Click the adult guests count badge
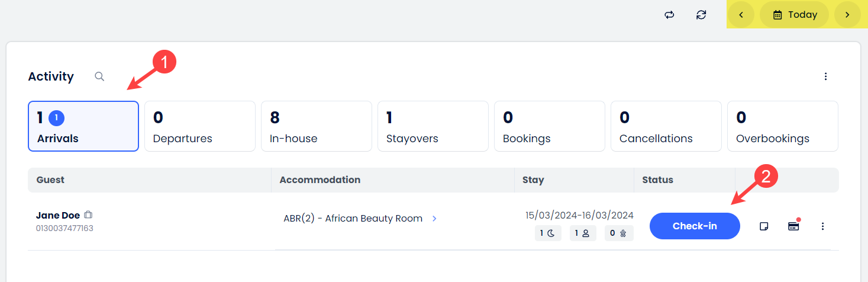 pyautogui.click(x=583, y=233)
